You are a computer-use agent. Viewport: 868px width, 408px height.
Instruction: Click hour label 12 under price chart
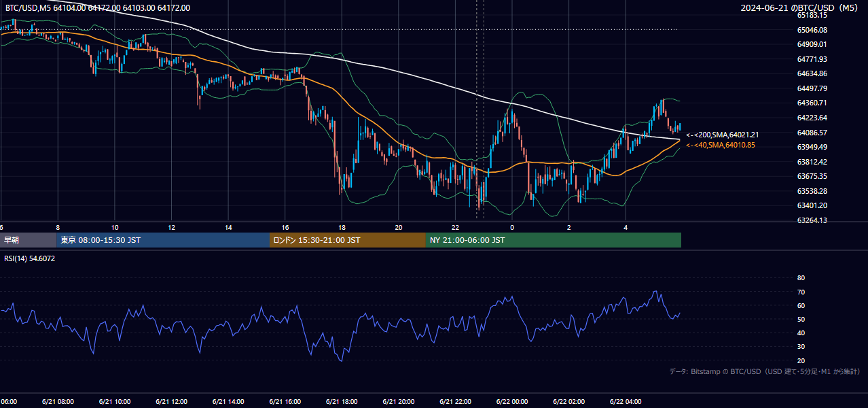click(x=172, y=227)
